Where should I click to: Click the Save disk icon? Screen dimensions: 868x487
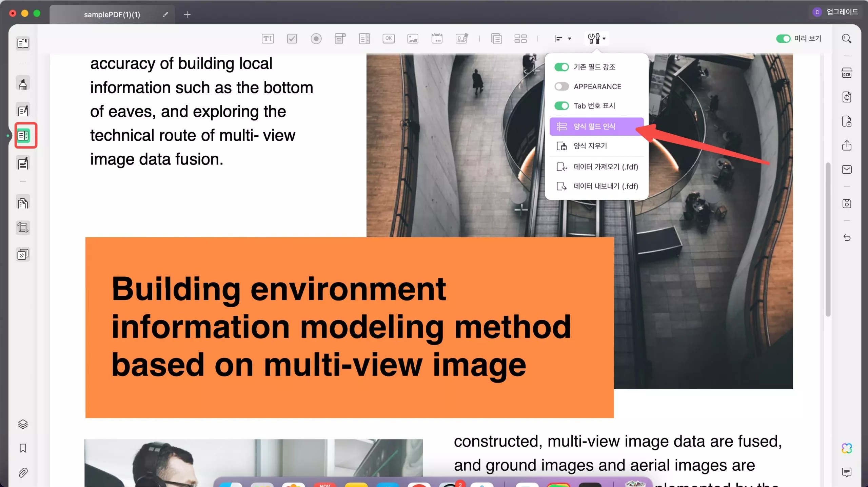click(847, 203)
